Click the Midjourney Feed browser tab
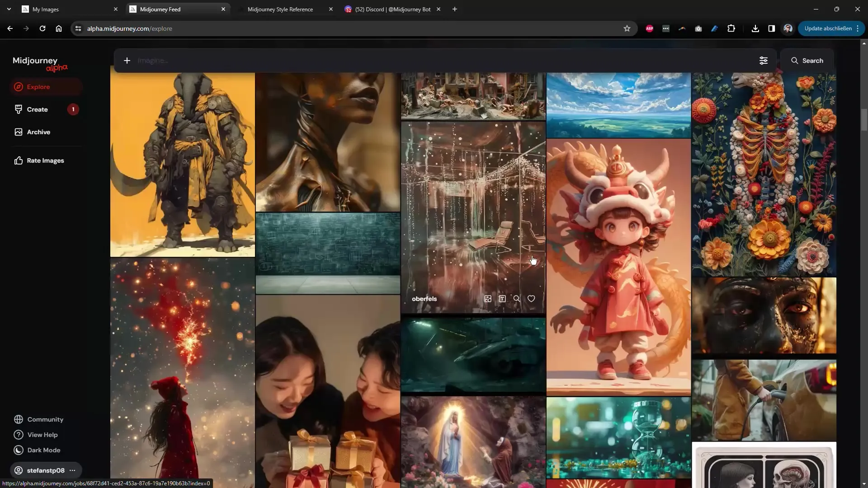The image size is (868, 488). (176, 9)
